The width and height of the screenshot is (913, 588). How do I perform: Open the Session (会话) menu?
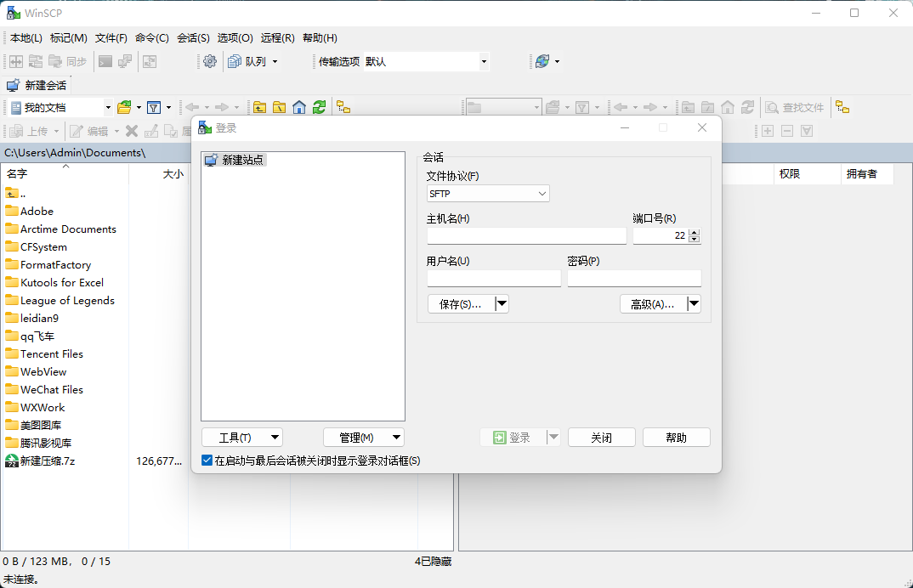[193, 37]
